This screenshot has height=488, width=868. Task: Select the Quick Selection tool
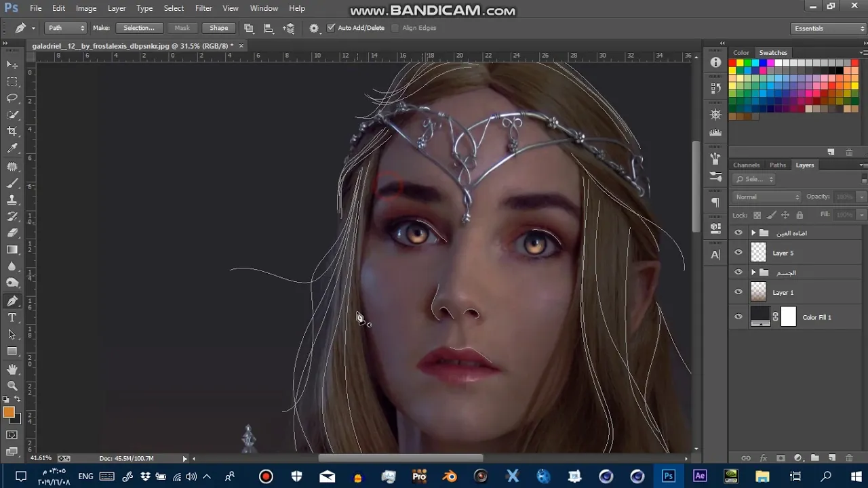tap(12, 115)
